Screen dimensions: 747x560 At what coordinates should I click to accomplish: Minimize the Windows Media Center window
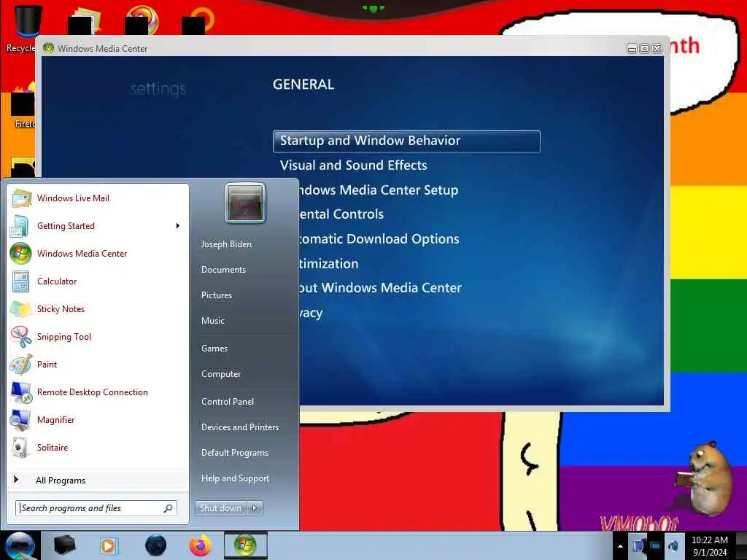(x=632, y=48)
